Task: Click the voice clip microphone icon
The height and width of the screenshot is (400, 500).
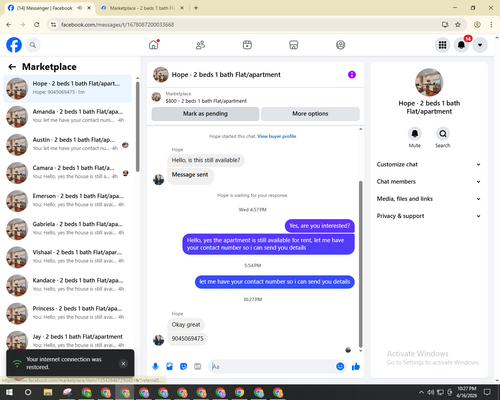Action: pos(155,367)
